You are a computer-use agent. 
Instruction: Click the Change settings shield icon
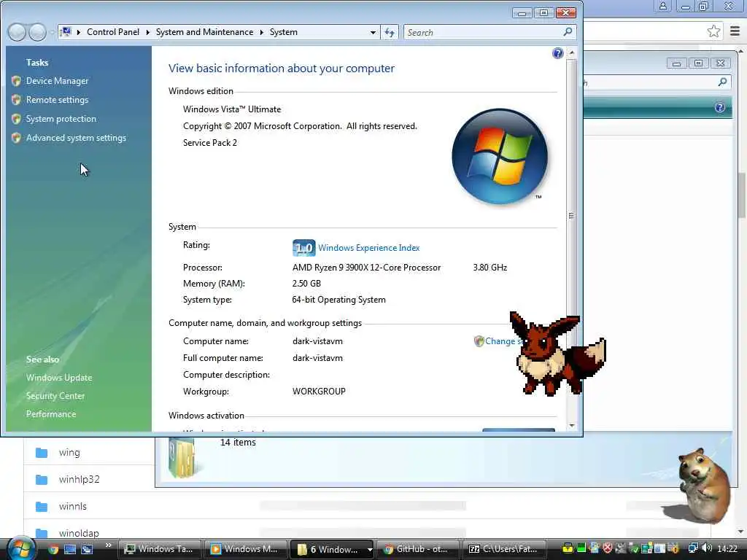click(479, 341)
